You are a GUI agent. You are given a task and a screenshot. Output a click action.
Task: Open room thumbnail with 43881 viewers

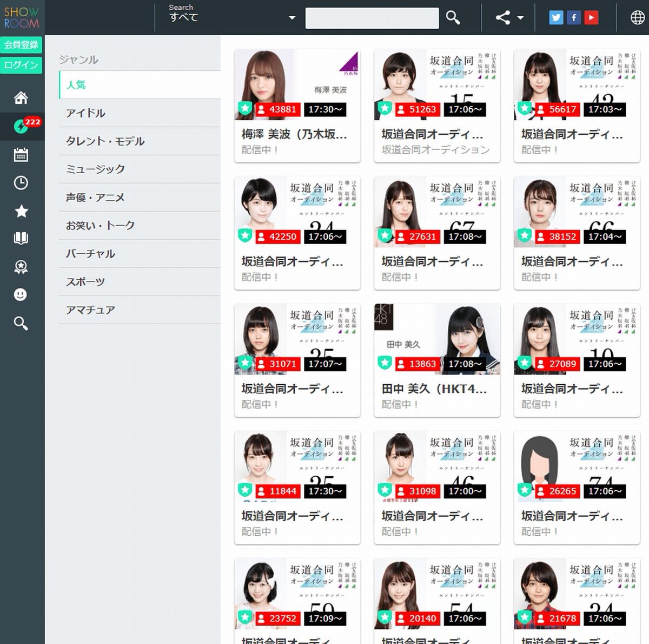pyautogui.click(x=297, y=84)
